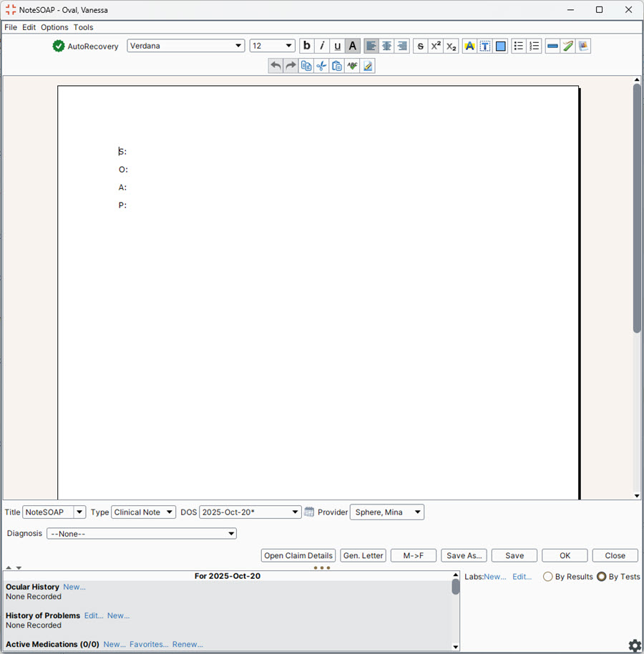Open the settings gear in bottom corner

(x=634, y=645)
